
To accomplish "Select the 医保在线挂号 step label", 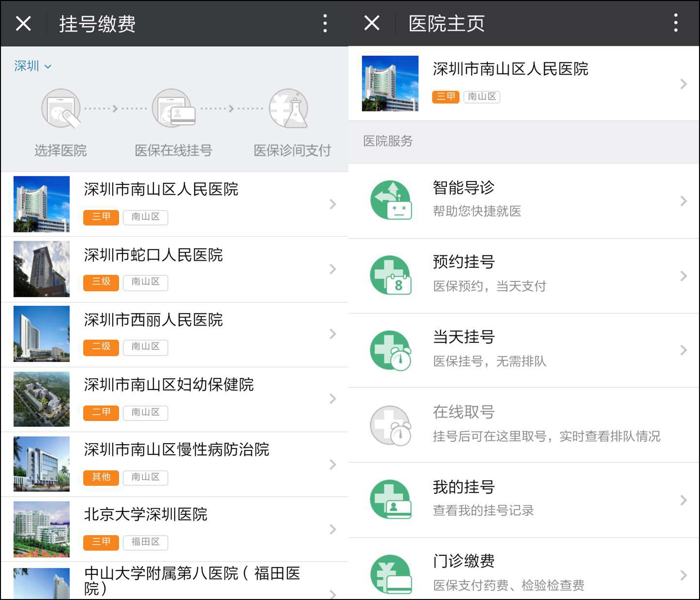I will 173,150.
